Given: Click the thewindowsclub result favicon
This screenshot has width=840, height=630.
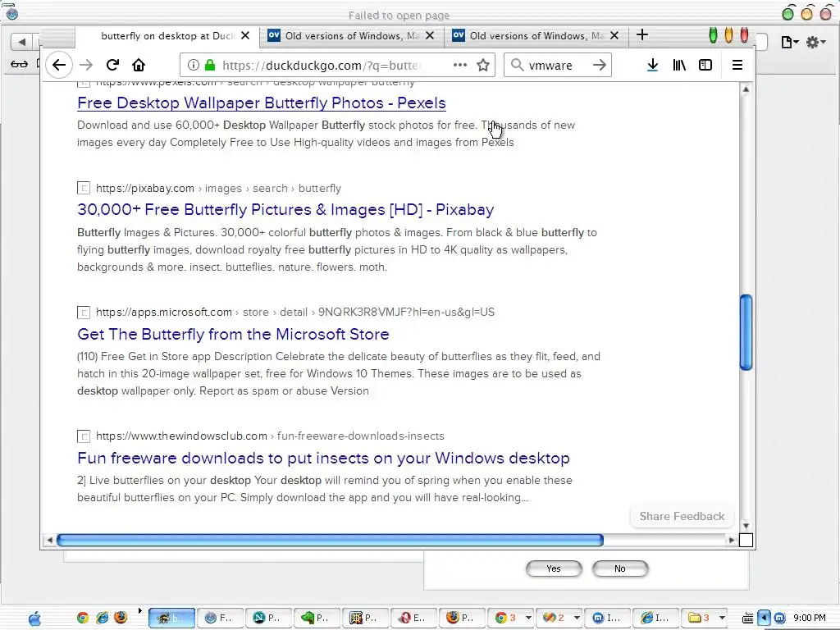Looking at the screenshot, I should pos(84,436).
